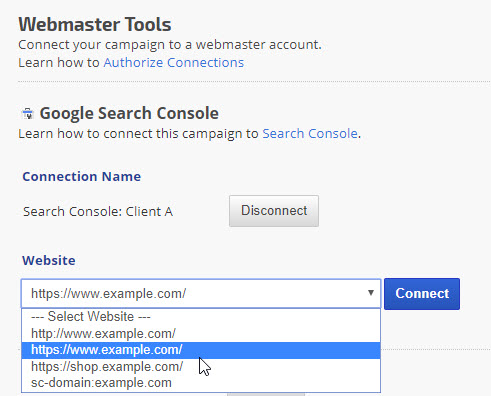Click the partially hidden gray button below the list
This screenshot has height=396, width=491.
tap(266, 394)
